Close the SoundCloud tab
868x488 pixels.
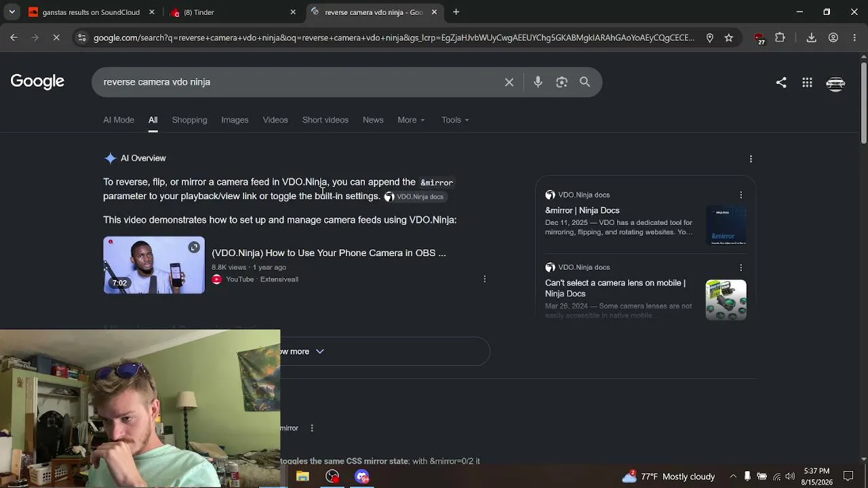[152, 12]
